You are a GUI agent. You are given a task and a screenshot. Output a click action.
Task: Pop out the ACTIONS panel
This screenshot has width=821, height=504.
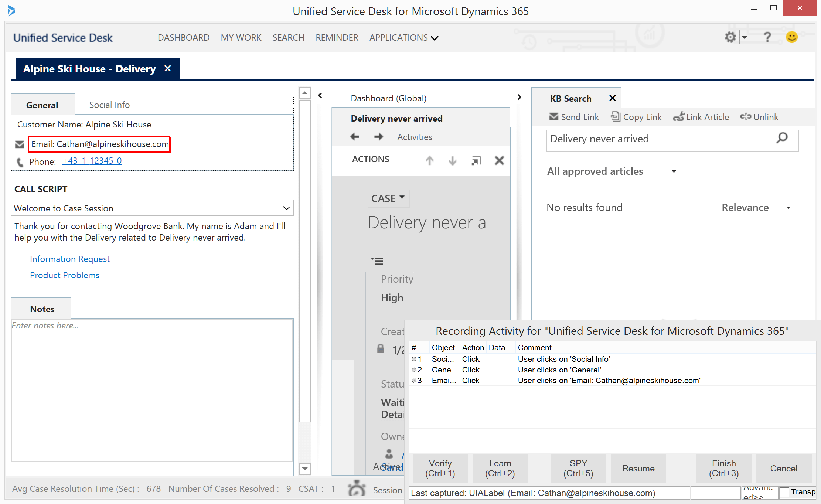[476, 160]
